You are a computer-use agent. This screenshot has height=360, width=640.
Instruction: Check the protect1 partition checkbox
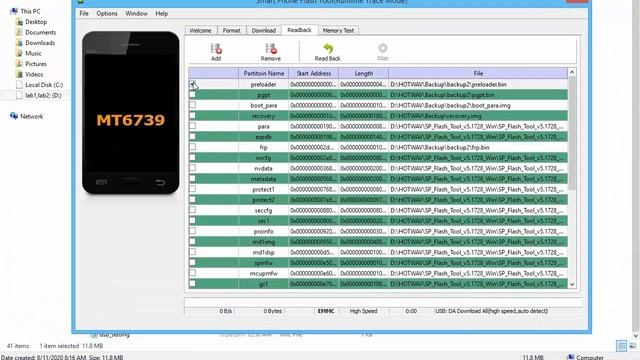(x=192, y=189)
